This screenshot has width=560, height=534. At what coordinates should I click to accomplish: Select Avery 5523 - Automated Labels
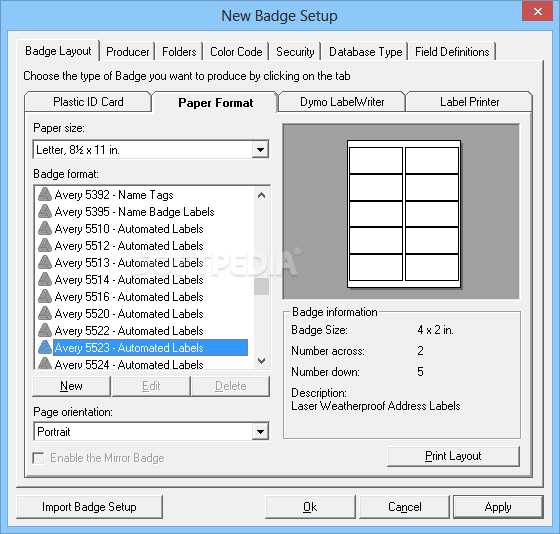pyautogui.click(x=150, y=348)
